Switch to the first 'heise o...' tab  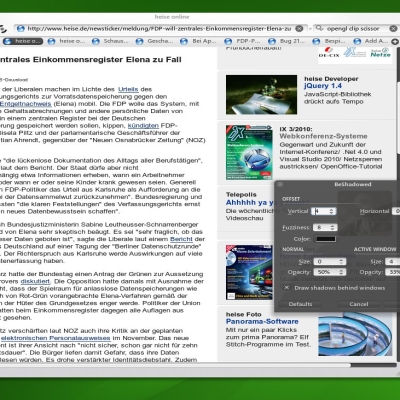pyautogui.click(x=23, y=41)
